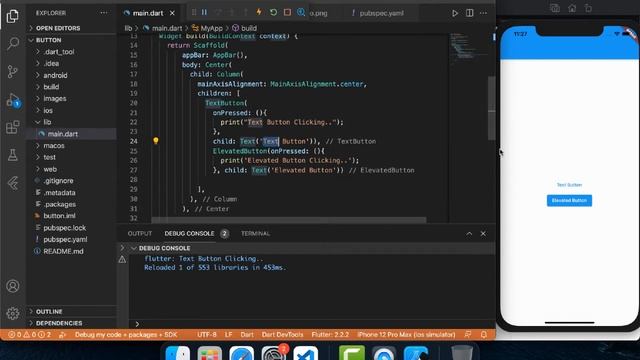Image resolution: width=640 pixels, height=360 pixels.
Task: Run the file with play icon
Action: 455,13
